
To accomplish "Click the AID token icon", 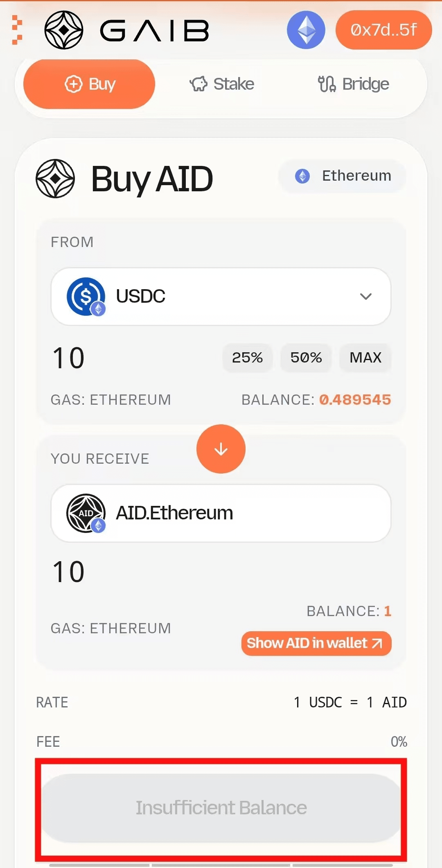I will pos(86,513).
